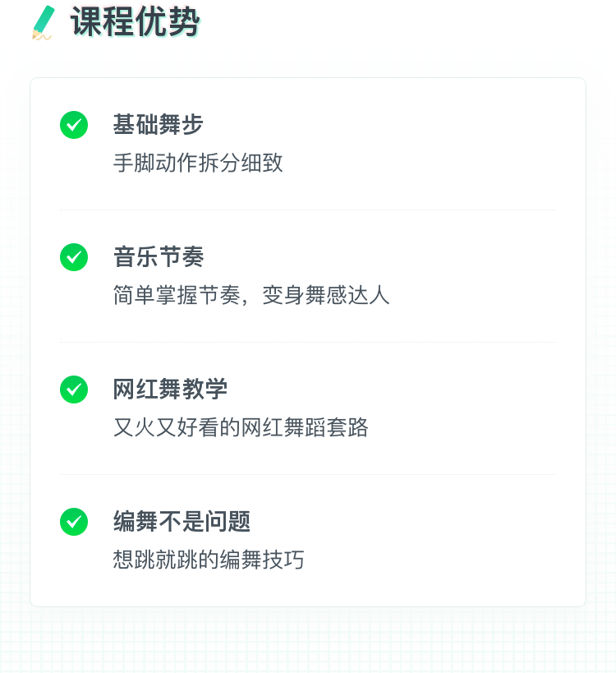The image size is (616, 673).
Task: Select the 网红舞教学 item title
Action: (x=169, y=390)
